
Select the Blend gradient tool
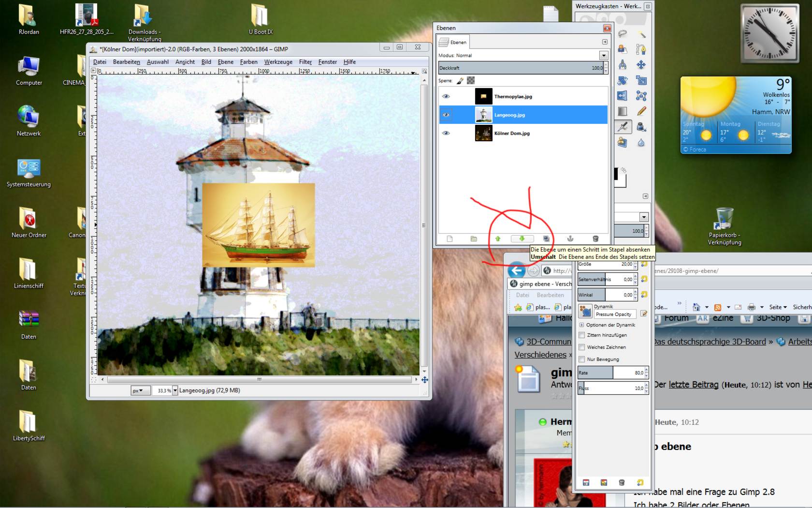[x=623, y=111]
